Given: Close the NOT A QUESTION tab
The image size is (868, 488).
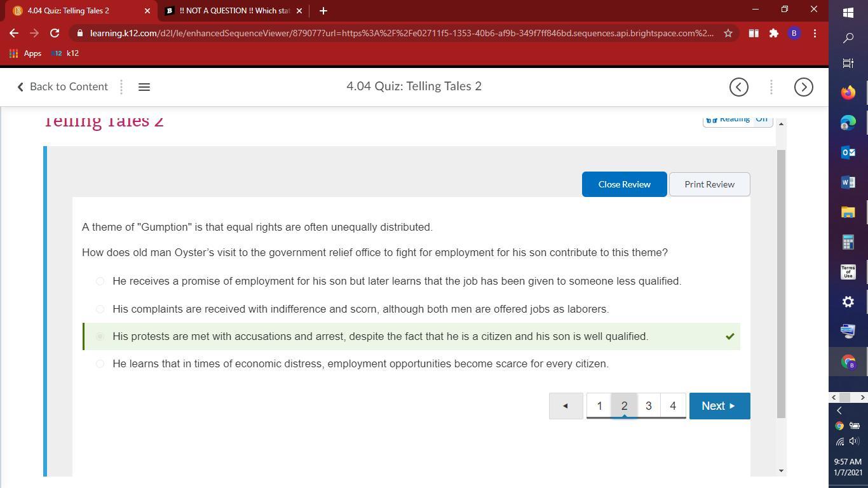Looking at the screenshot, I should (x=299, y=11).
